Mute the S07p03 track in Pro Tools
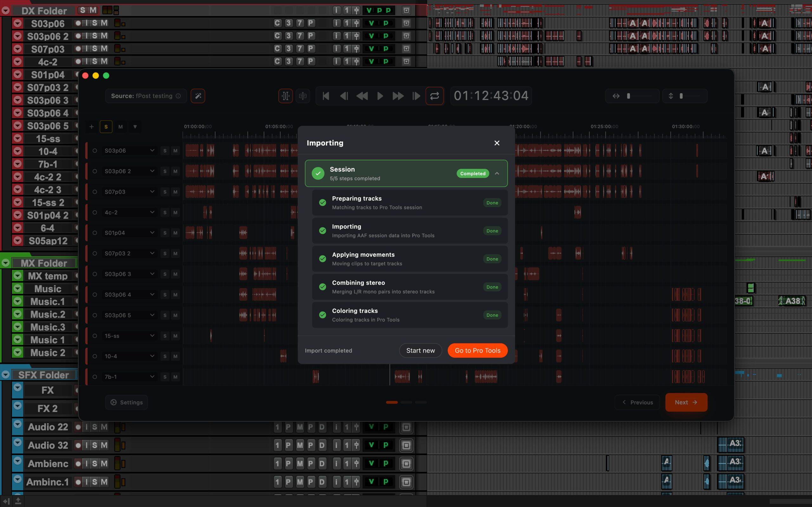812x507 pixels. (x=104, y=49)
